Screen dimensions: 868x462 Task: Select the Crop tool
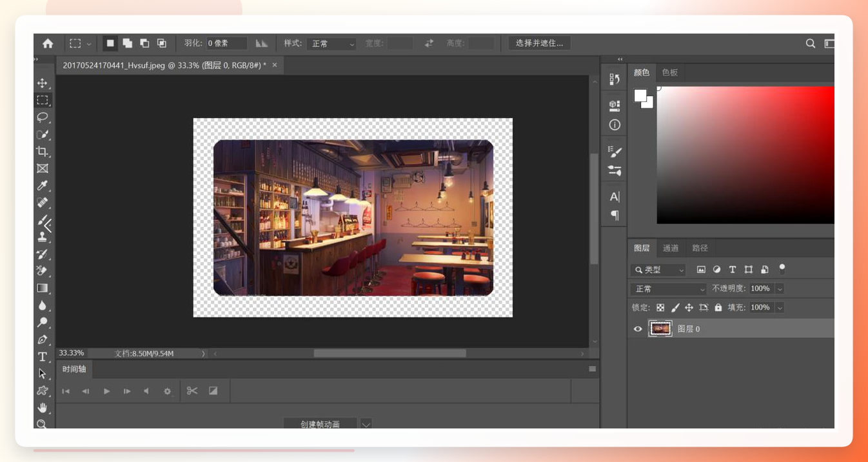coord(42,152)
